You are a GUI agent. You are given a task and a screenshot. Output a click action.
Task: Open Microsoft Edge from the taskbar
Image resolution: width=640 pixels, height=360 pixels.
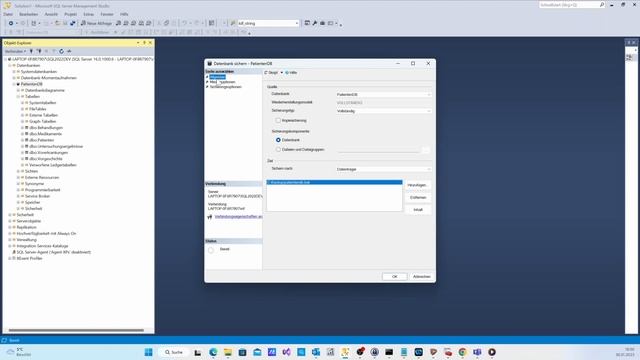tap(213, 352)
